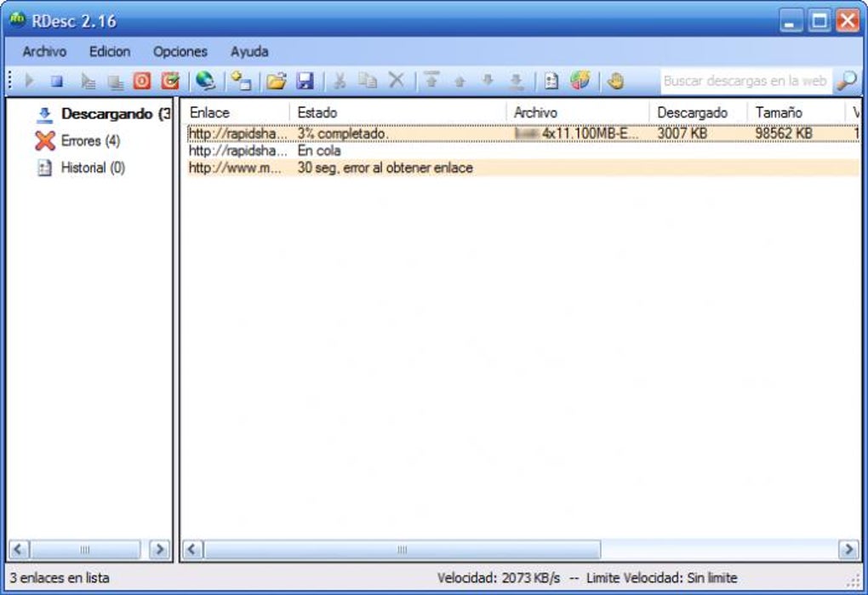Select Historial (0) in the sidebar
The width and height of the screenshot is (868, 595).
click(81, 168)
